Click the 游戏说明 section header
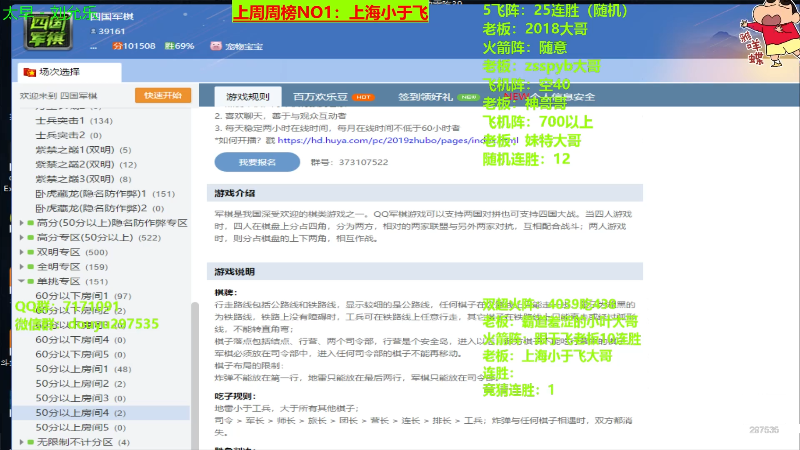800x450 pixels. pyautogui.click(x=424, y=272)
